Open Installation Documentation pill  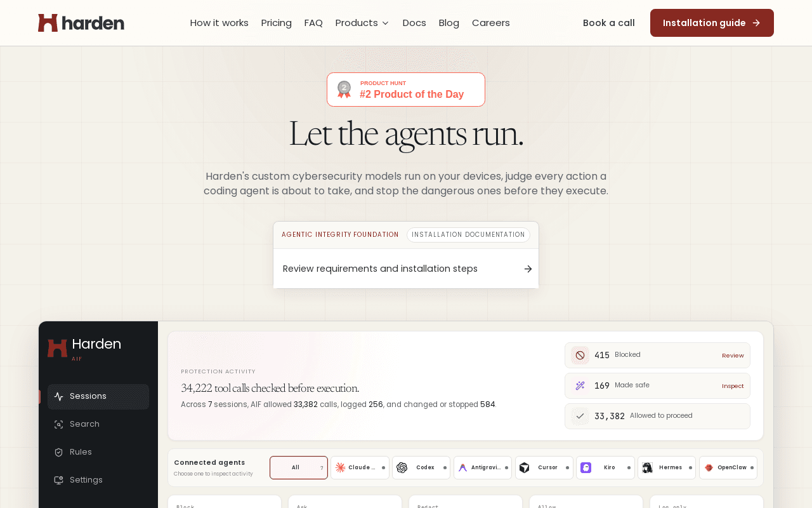coord(468,235)
